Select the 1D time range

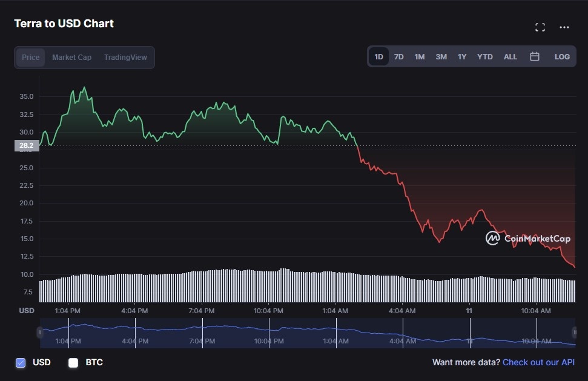[378, 56]
